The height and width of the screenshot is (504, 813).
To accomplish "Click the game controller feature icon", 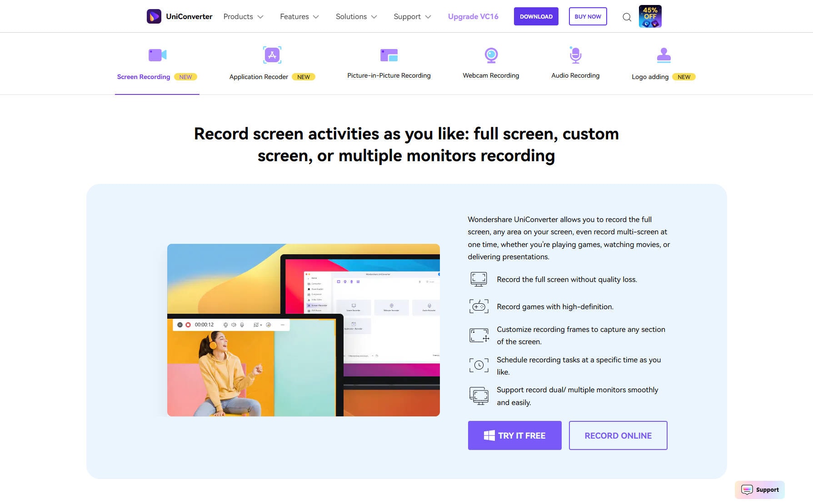I will (479, 306).
